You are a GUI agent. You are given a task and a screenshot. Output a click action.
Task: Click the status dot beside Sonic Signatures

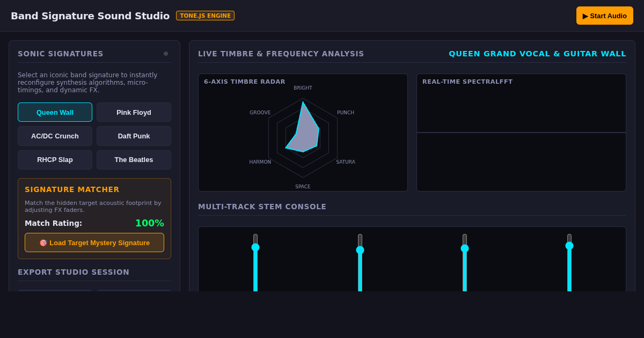point(166,54)
